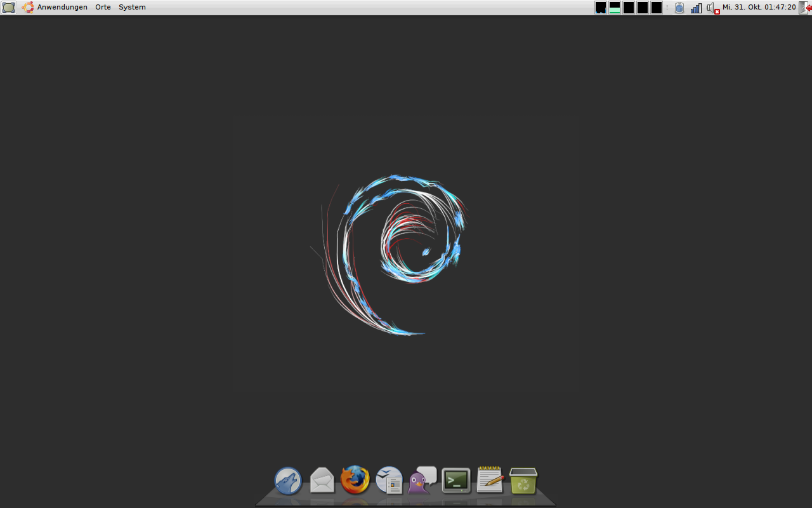This screenshot has width=812, height=508.
Task: Open the clock showing Mi, 31. Okt
Action: click(759, 7)
